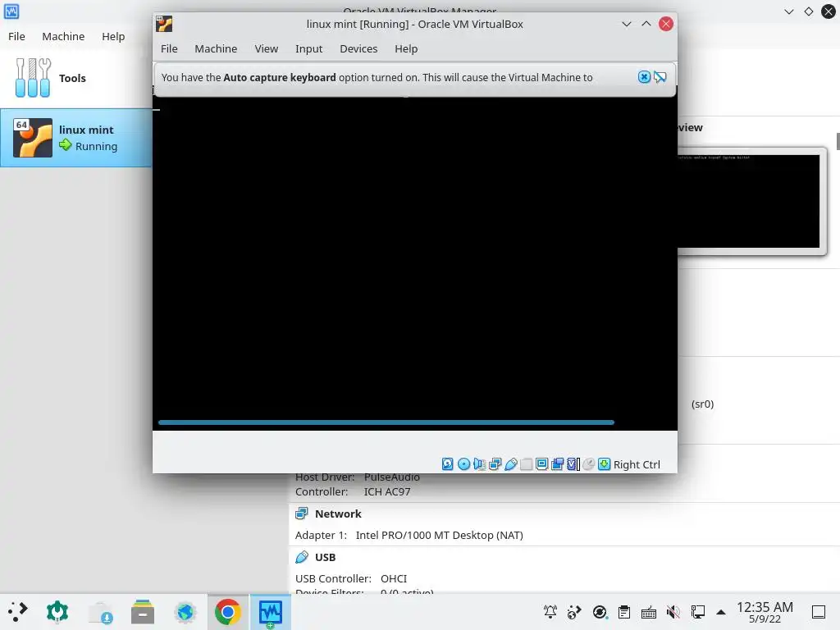Click the mouse integration indicator icon
Viewport: 840px width, 630px height.
pos(588,464)
